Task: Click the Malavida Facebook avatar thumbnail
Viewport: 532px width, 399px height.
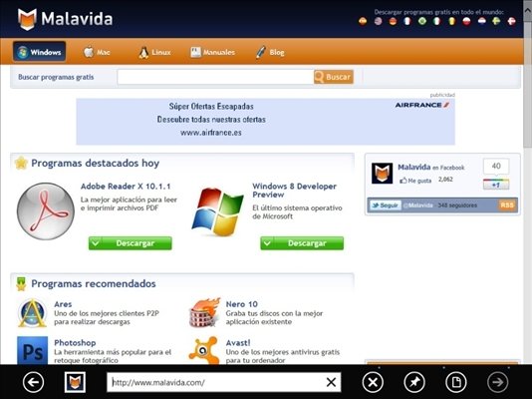Action: (382, 174)
